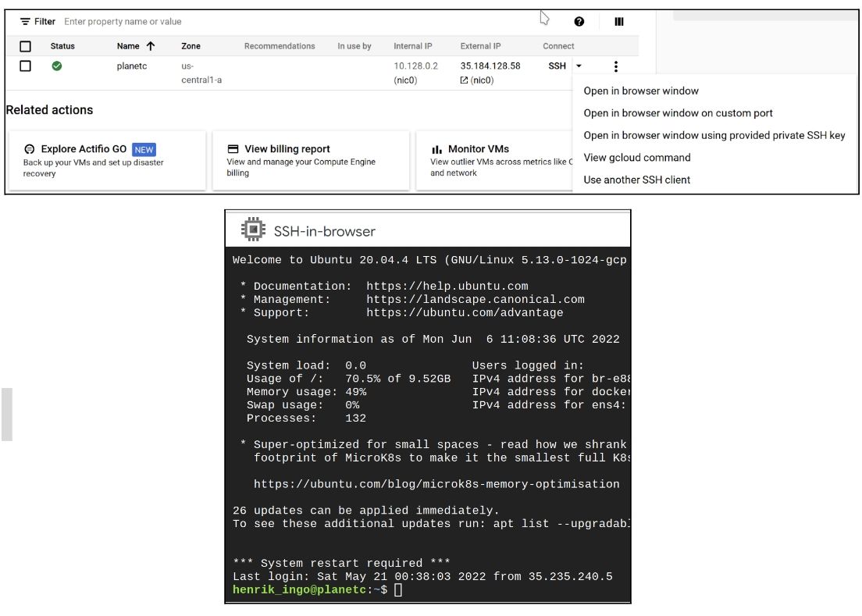Click the green running status icon for planetc
Viewport: 862px width, 616px height.
tap(57, 66)
